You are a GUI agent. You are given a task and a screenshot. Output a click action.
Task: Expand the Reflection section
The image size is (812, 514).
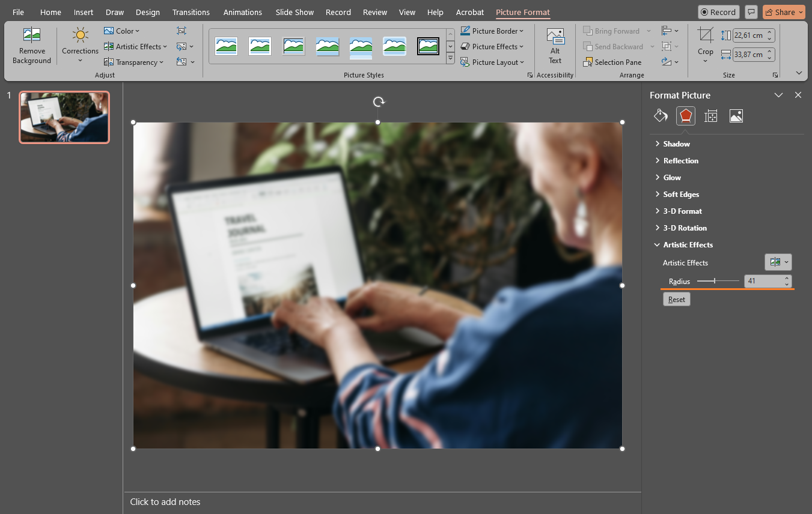(x=676, y=160)
